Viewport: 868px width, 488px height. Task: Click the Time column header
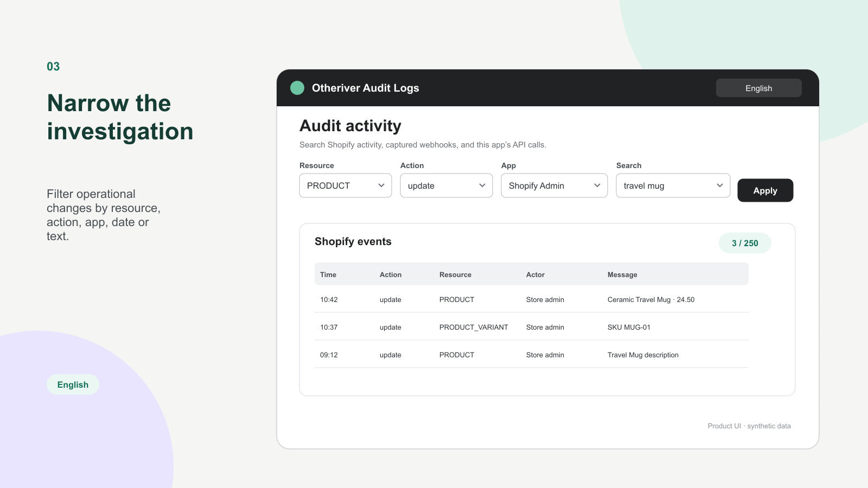pyautogui.click(x=328, y=274)
